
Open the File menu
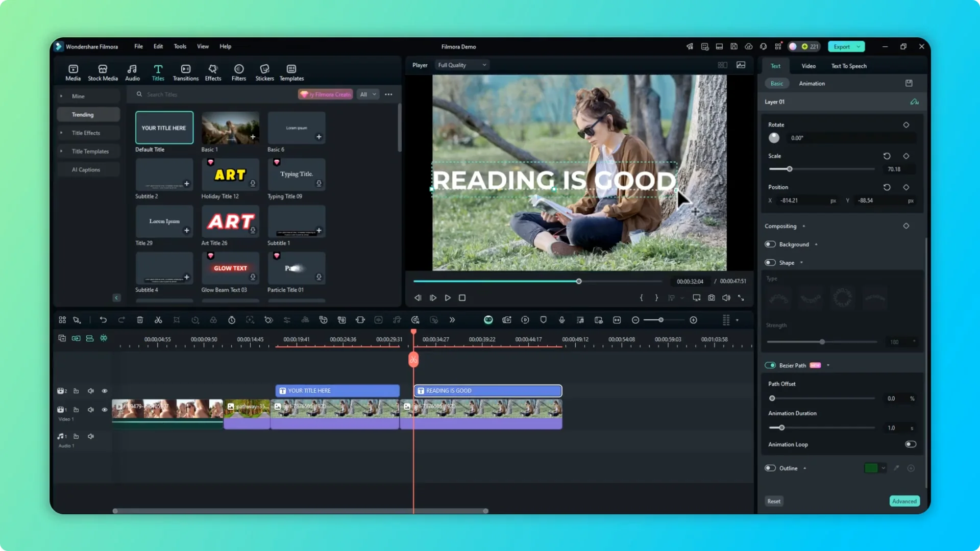point(138,46)
